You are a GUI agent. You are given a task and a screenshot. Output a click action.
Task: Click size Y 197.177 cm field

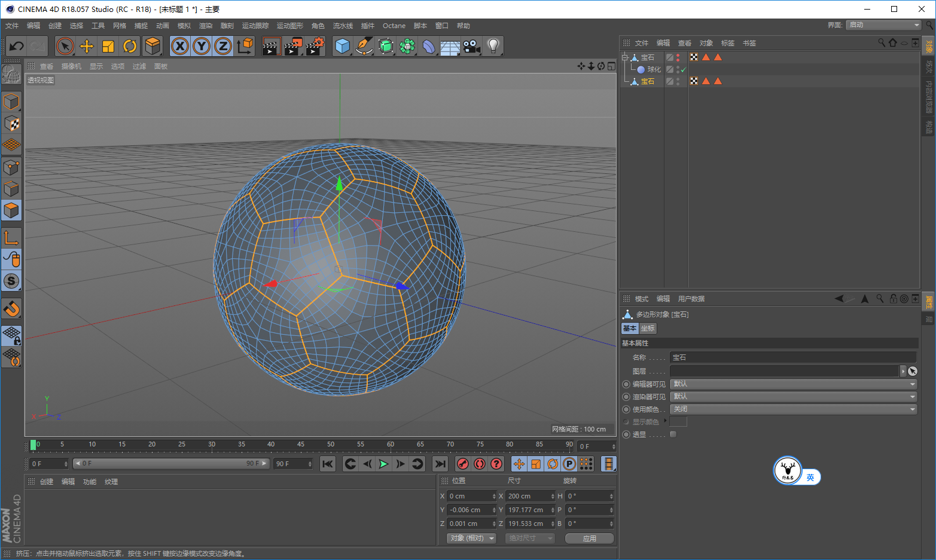[530, 510]
